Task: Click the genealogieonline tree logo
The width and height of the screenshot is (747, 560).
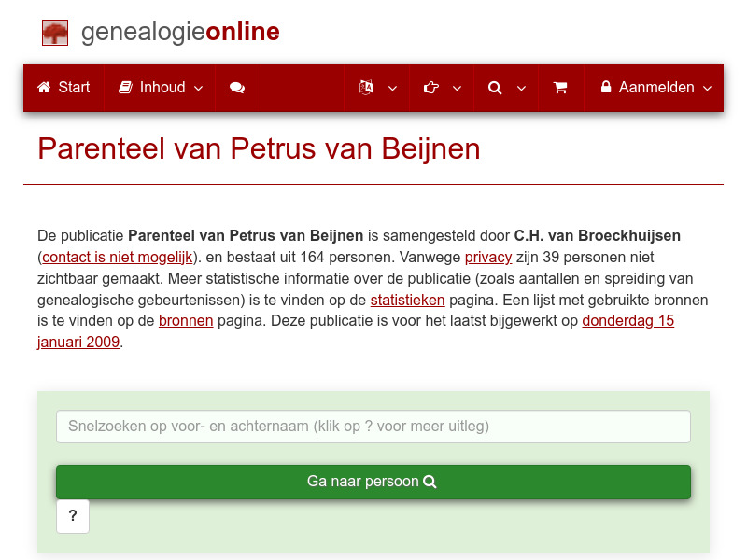Action: click(x=55, y=32)
